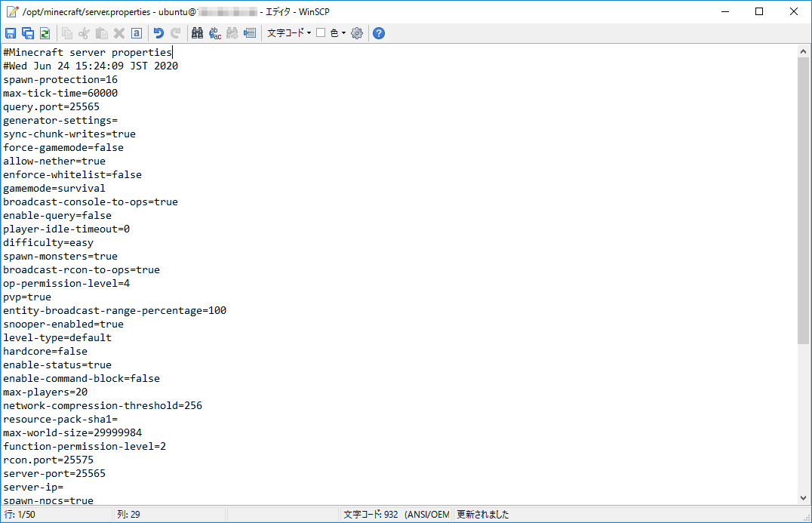Click the line 'entity-broadcast-range-percentage=100'
Image resolution: width=812 pixels, height=523 pixels.
(x=115, y=311)
